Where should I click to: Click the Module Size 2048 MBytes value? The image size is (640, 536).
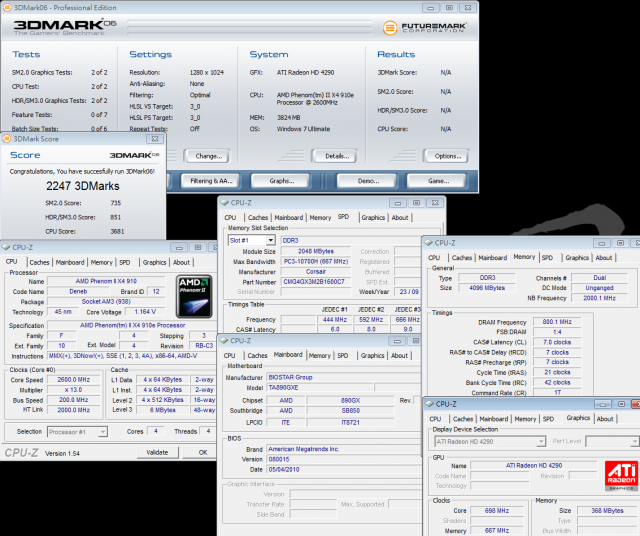click(x=316, y=251)
